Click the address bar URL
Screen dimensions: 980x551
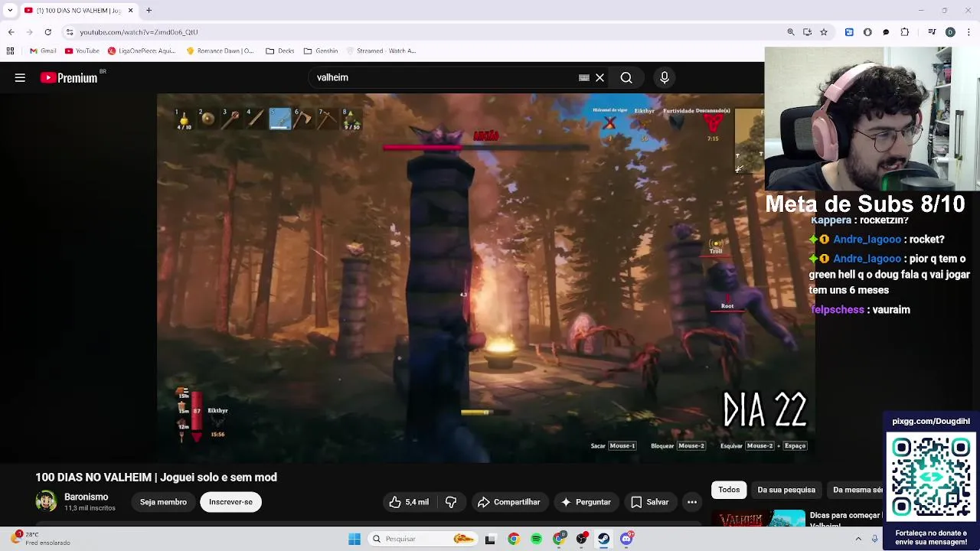pyautogui.click(x=139, y=32)
